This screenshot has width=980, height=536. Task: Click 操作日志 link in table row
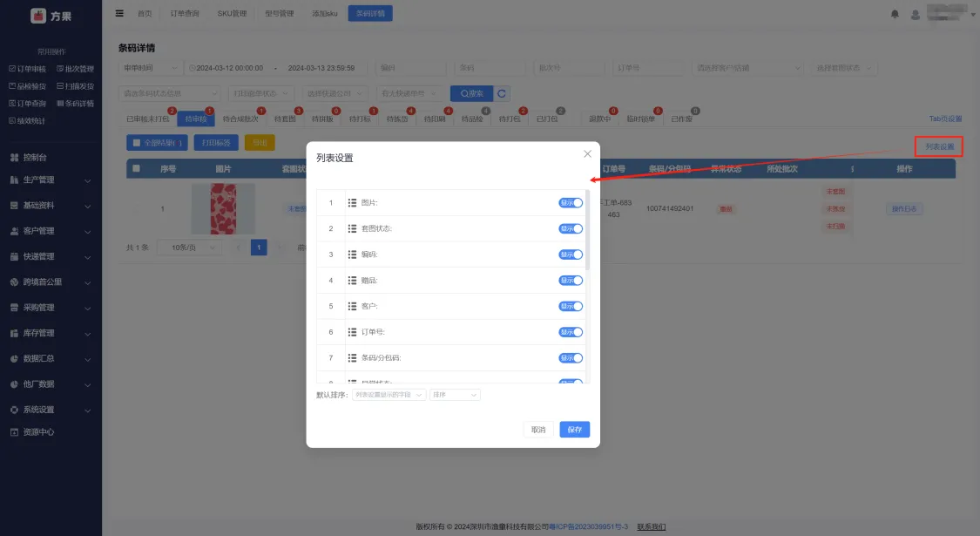click(x=903, y=209)
